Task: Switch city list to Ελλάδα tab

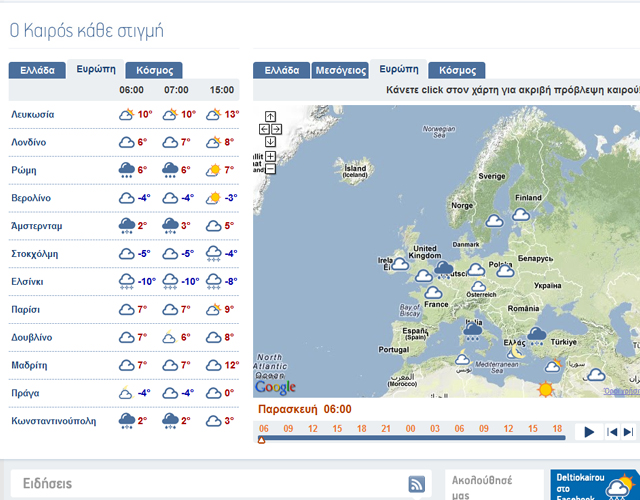Action: click(37, 70)
